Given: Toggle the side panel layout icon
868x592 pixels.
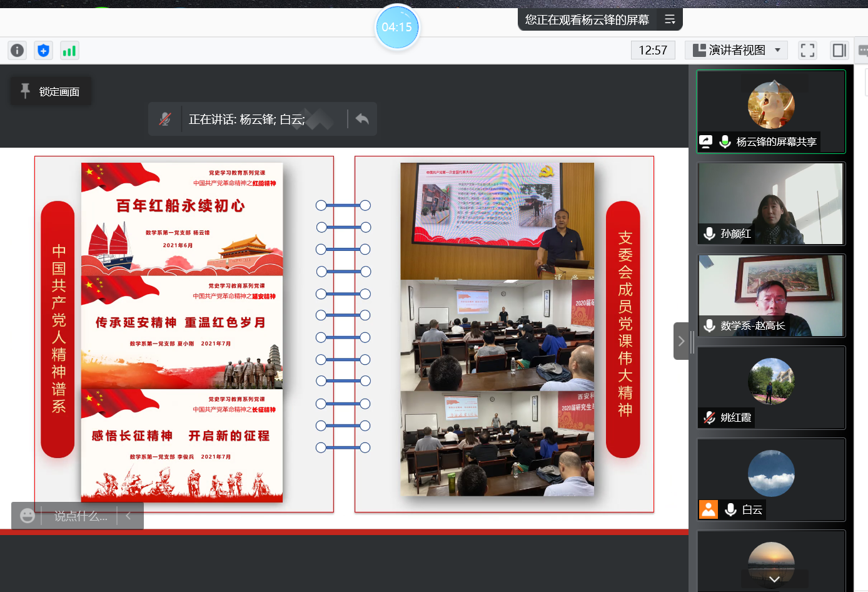Looking at the screenshot, I should pyautogui.click(x=839, y=50).
